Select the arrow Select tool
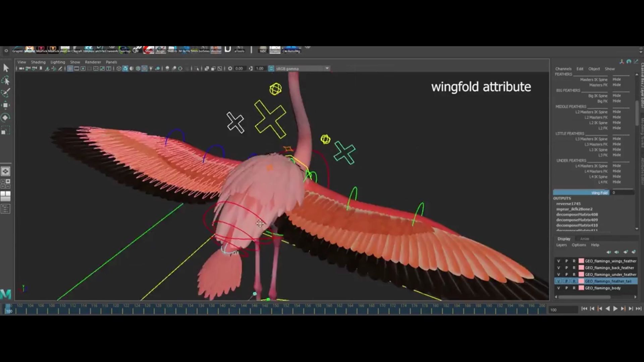 [6, 68]
